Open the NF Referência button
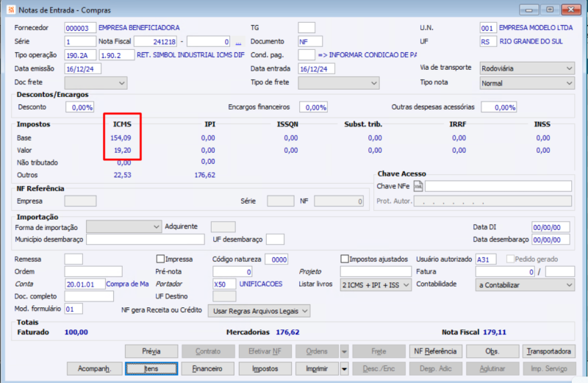This screenshot has height=383, width=588. [x=435, y=351]
